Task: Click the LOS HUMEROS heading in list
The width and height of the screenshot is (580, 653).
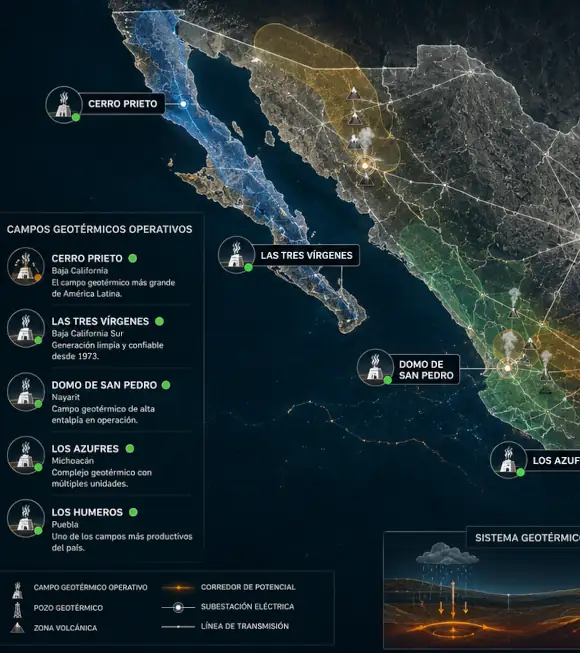Action: click(x=87, y=512)
